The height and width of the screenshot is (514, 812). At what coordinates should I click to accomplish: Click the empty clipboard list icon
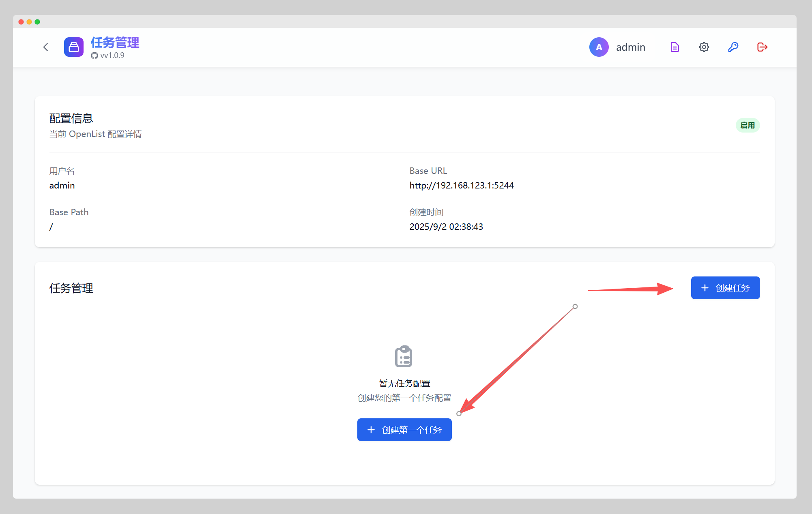404,356
